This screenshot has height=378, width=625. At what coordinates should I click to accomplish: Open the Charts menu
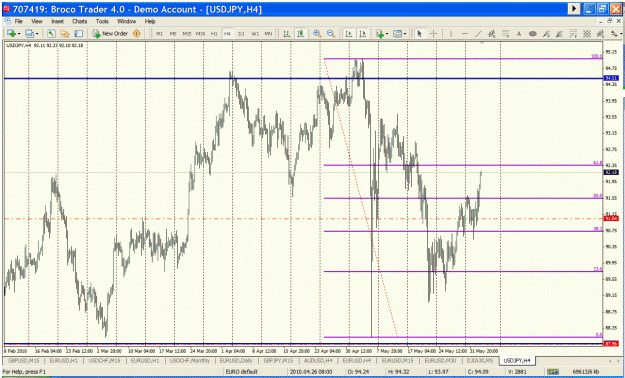pyautogui.click(x=79, y=21)
